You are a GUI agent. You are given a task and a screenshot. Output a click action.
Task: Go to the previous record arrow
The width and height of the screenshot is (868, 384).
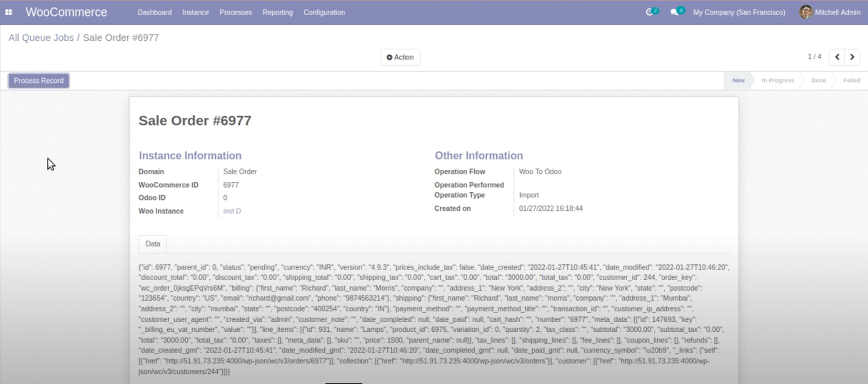click(x=837, y=57)
